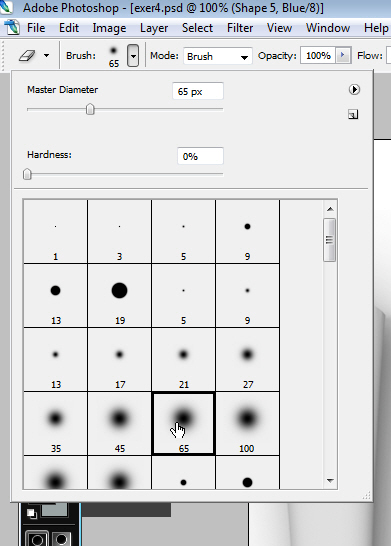Switch to Standard Mode in toolbox

37,538
